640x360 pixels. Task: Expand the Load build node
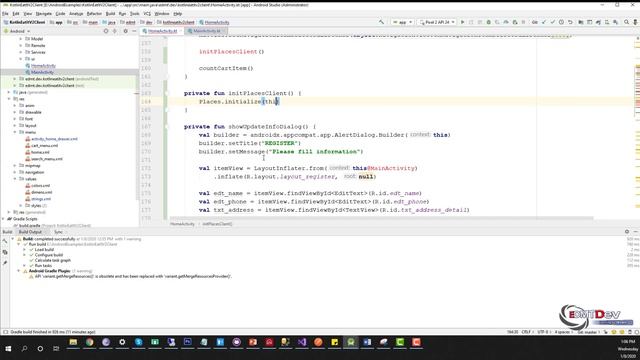pyautogui.click(x=24, y=249)
